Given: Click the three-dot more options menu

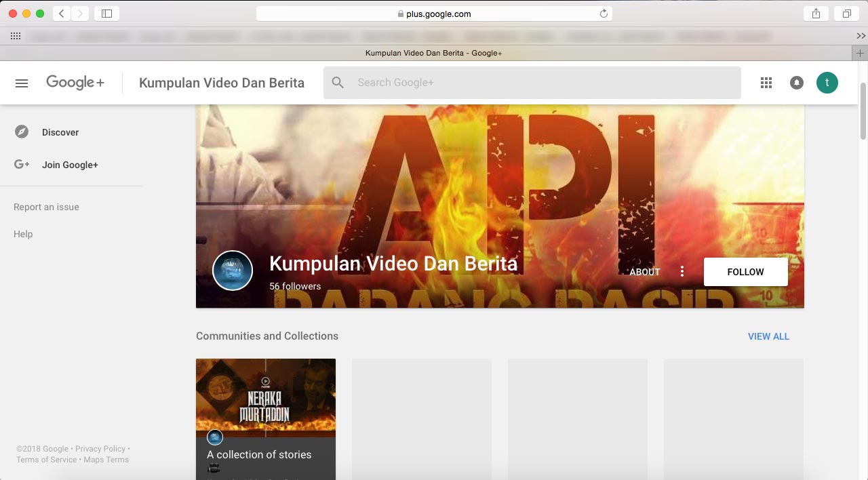Looking at the screenshot, I should tap(682, 272).
